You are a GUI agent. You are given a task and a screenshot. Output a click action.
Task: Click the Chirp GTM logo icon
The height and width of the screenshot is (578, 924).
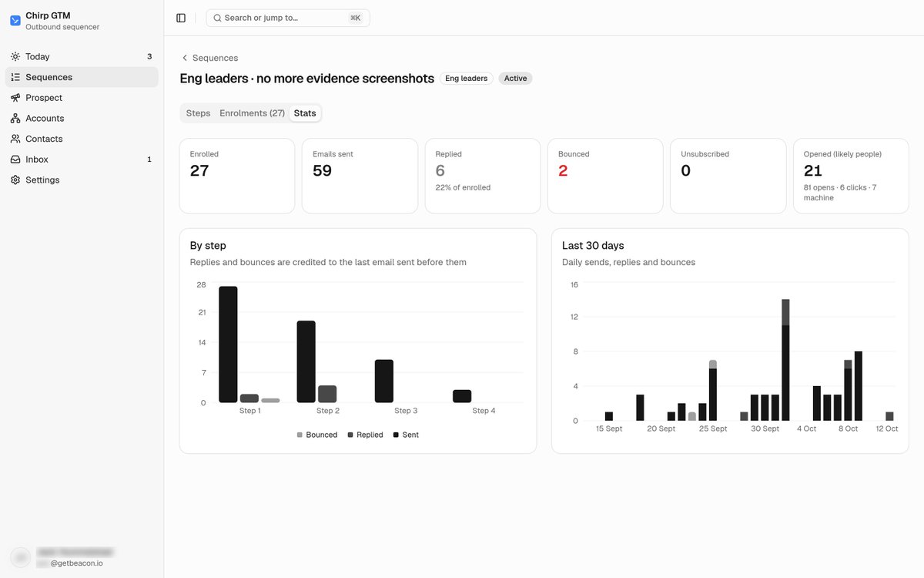(15, 21)
